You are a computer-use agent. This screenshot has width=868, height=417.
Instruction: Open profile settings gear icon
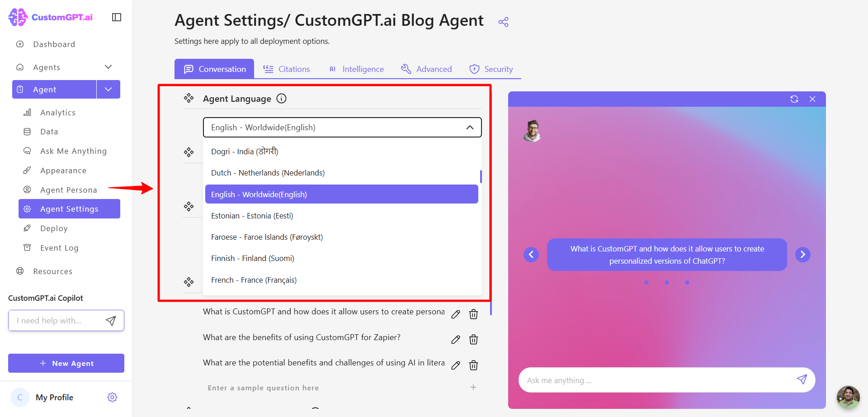pyautogui.click(x=113, y=397)
